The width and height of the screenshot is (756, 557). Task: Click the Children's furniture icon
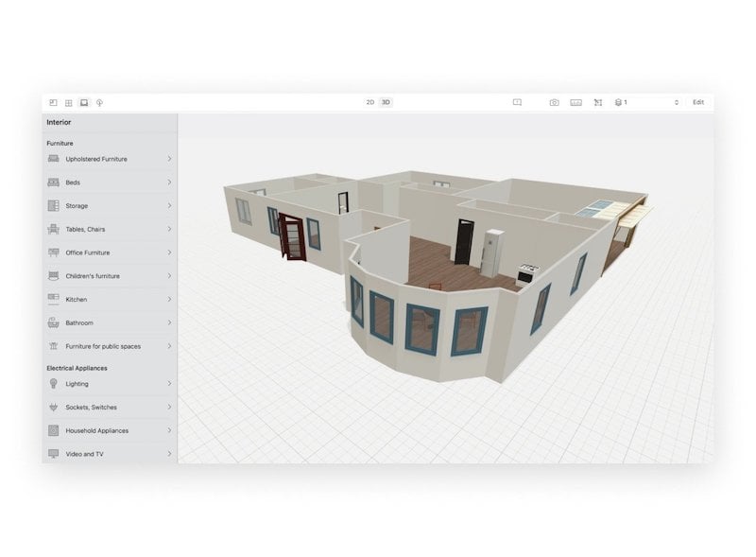click(x=54, y=276)
